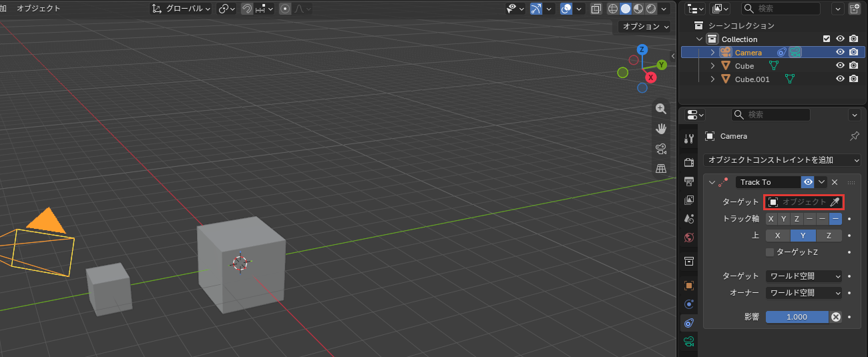Click the Track To constraint name field

click(x=768, y=182)
